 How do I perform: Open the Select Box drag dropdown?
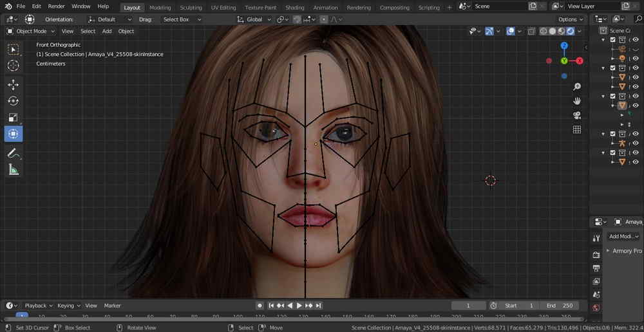click(182, 19)
